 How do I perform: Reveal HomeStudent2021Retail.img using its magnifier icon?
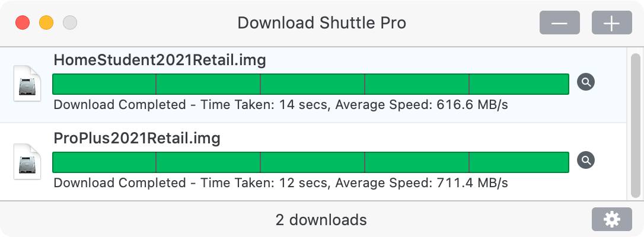tap(586, 82)
